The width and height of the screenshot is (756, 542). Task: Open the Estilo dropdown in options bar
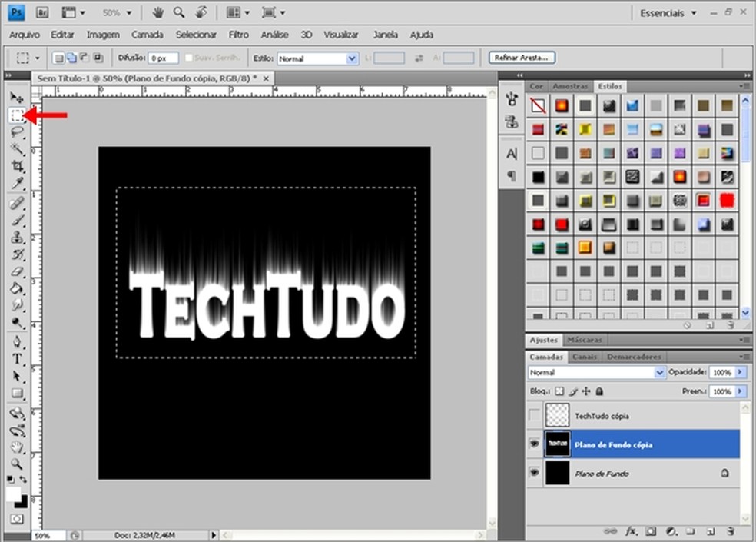point(317,58)
